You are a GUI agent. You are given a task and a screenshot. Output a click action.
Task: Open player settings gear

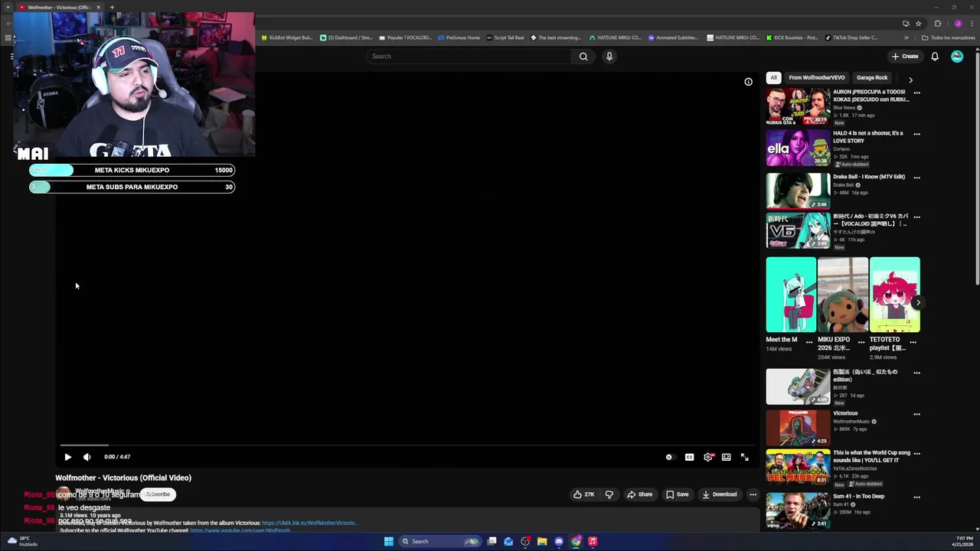pyautogui.click(x=708, y=457)
